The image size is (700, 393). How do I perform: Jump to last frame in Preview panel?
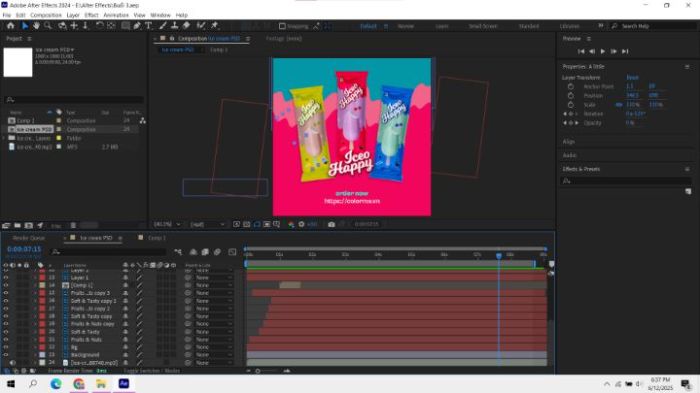[625, 51]
